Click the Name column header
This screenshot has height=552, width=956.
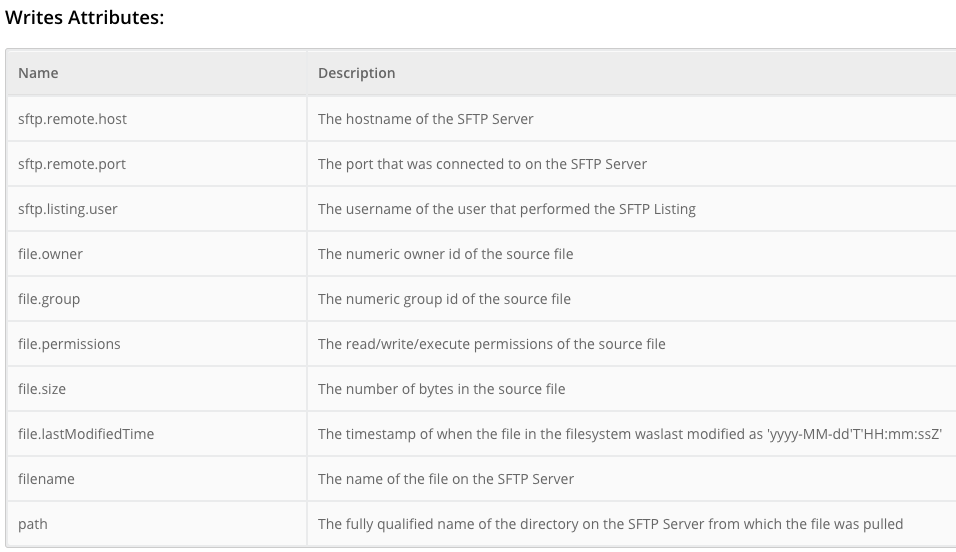[x=38, y=73]
